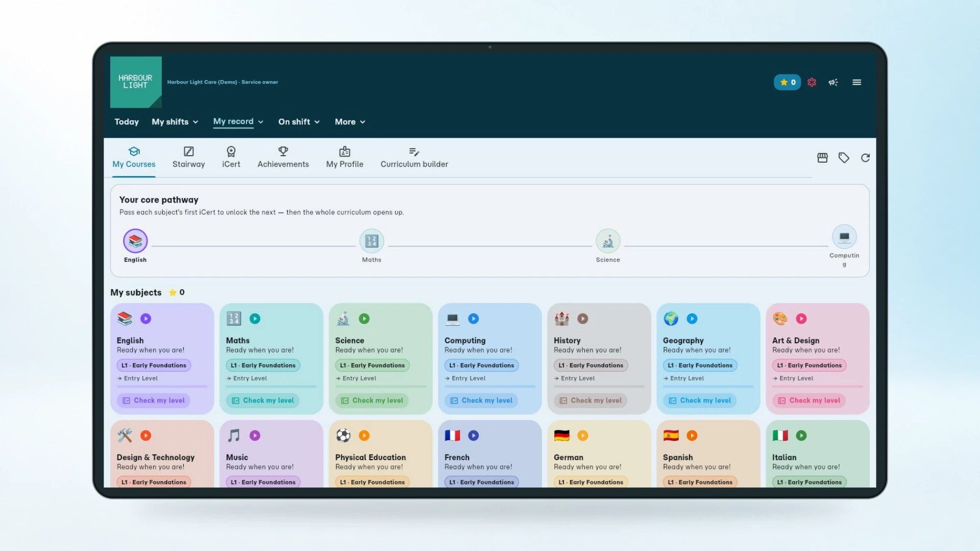Expand the More dropdown
The image size is (980, 551).
pos(350,122)
